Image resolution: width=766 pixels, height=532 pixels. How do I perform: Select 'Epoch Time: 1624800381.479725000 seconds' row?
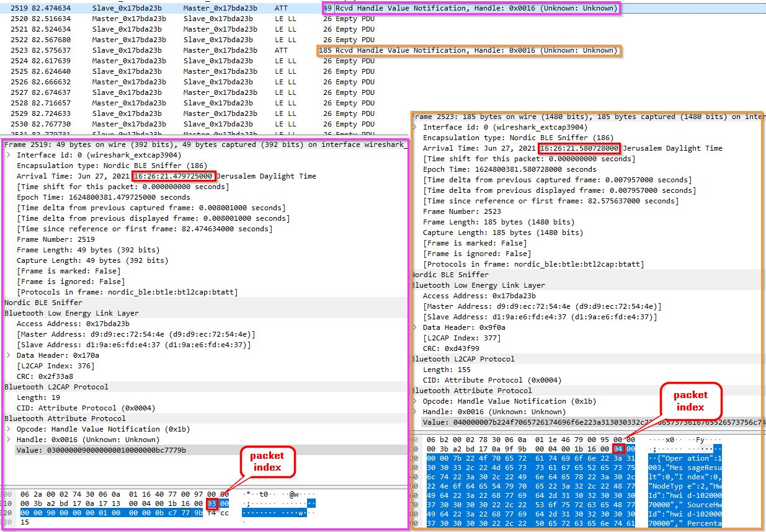(104, 197)
